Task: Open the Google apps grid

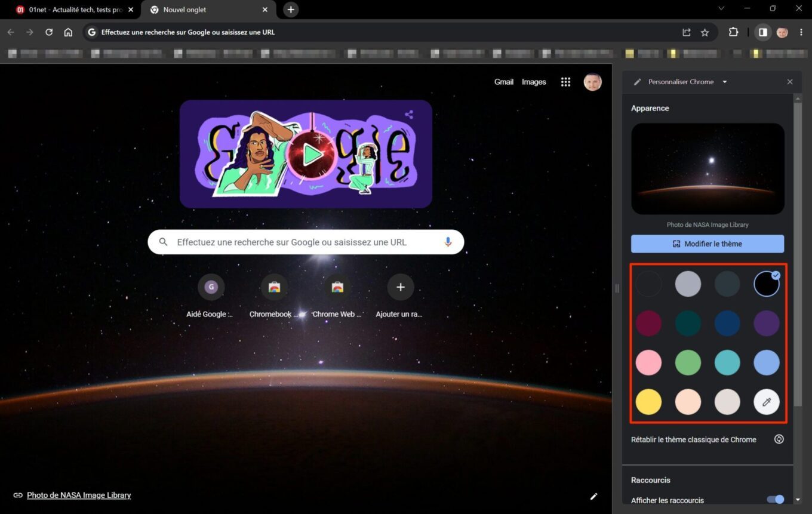Action: click(x=565, y=82)
